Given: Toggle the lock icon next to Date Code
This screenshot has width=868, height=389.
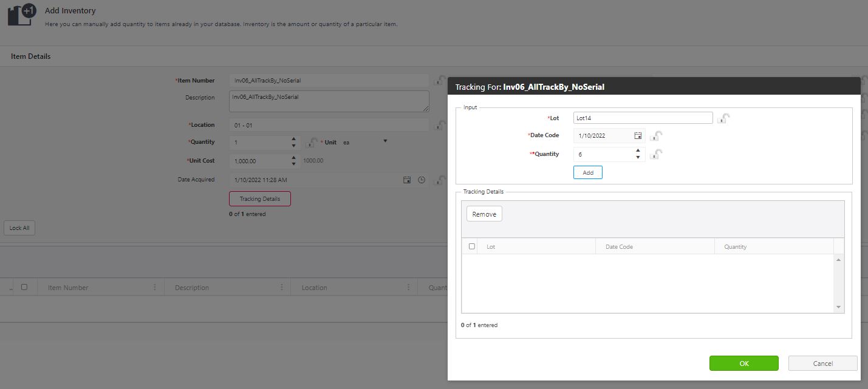Looking at the screenshot, I should coord(656,136).
